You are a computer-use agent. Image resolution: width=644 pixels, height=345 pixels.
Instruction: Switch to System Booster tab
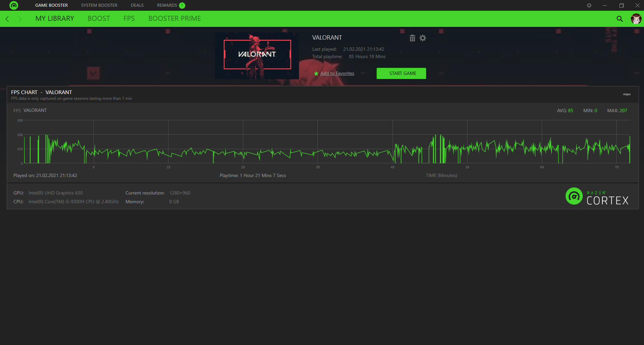[99, 5]
